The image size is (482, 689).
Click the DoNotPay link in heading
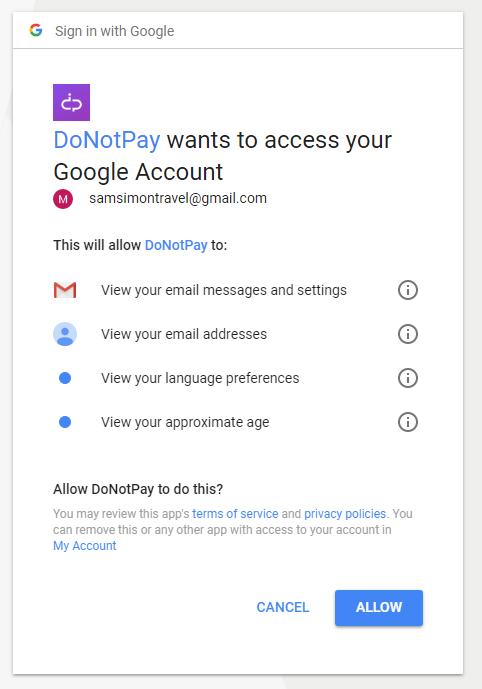[x=107, y=141]
